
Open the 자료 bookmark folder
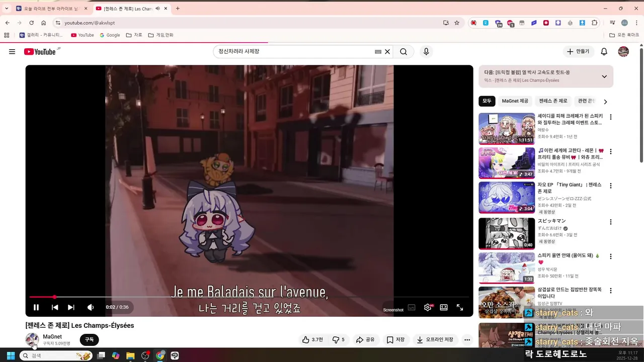click(x=134, y=35)
